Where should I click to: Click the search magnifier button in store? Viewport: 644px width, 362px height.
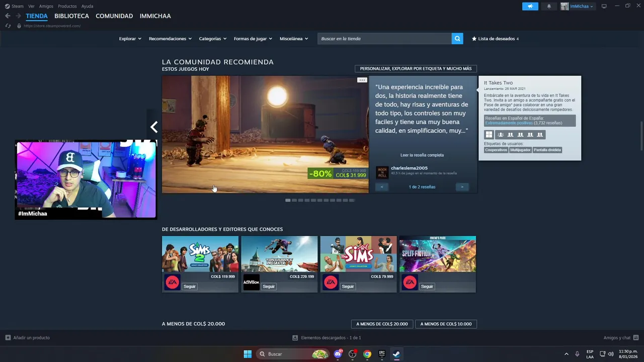pos(457,39)
